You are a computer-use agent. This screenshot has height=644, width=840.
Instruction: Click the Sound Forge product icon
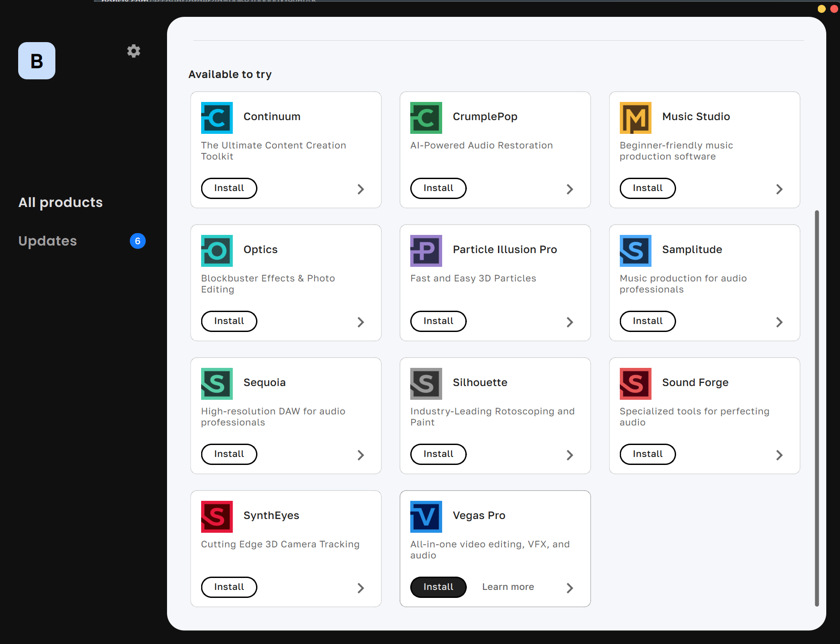click(x=635, y=384)
